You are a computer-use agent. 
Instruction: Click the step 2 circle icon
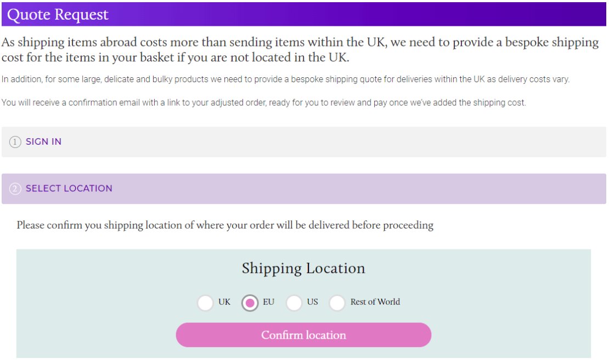(x=15, y=189)
